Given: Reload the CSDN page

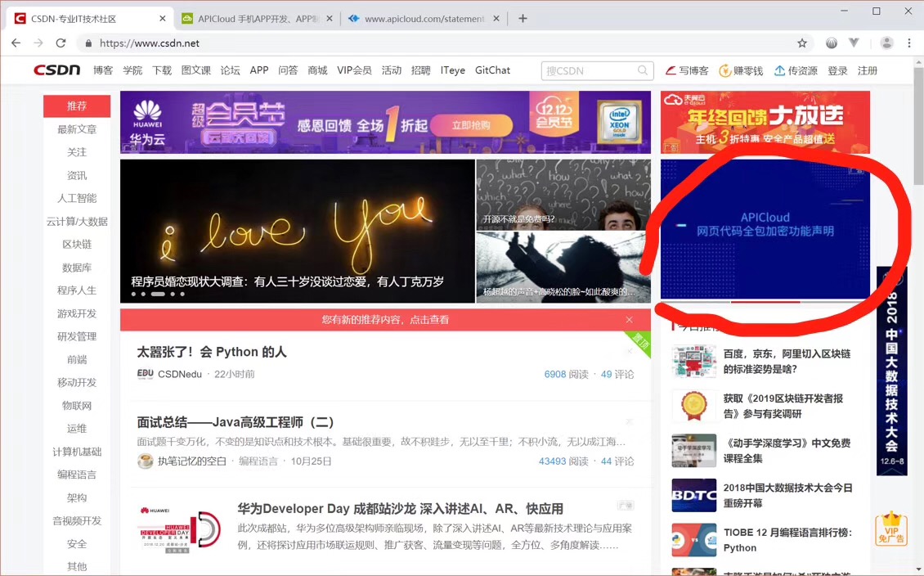Looking at the screenshot, I should tap(60, 43).
